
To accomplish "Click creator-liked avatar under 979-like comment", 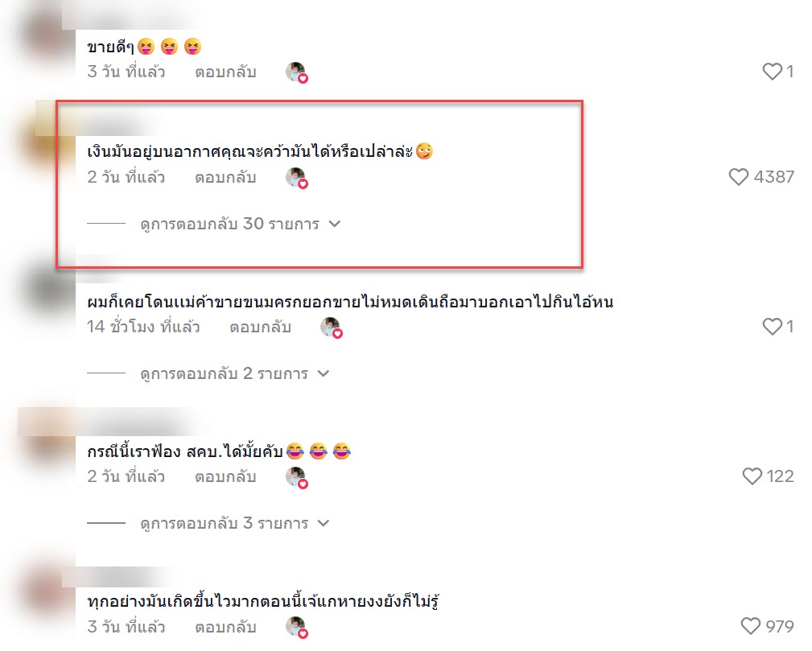I will coord(297,627).
